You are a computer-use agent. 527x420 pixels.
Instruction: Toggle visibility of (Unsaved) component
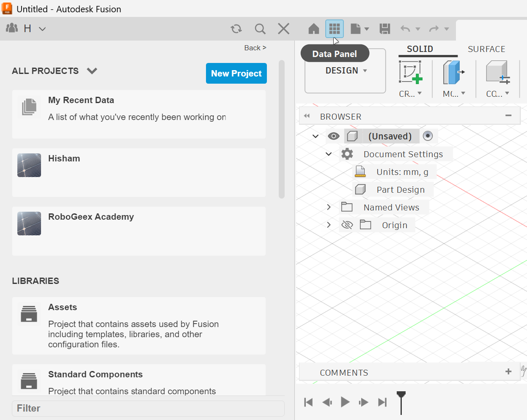334,136
